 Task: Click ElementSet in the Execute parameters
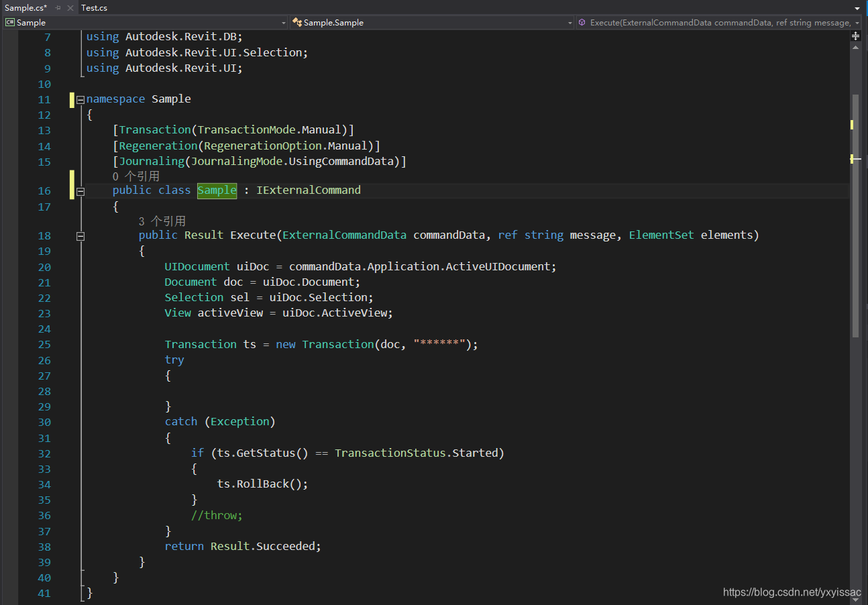point(661,235)
